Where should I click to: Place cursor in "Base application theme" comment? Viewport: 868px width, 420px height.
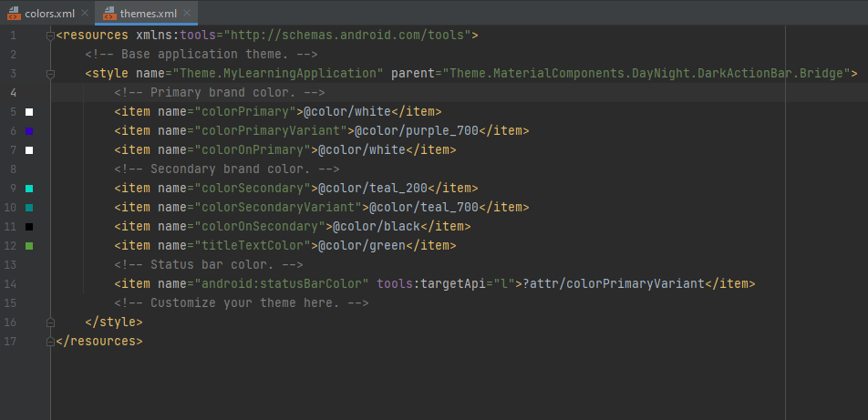pos(201,55)
